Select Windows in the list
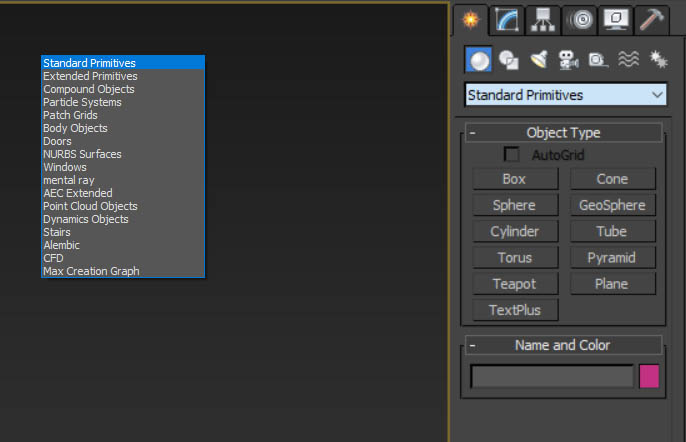This screenshot has height=442, width=686. click(123, 167)
